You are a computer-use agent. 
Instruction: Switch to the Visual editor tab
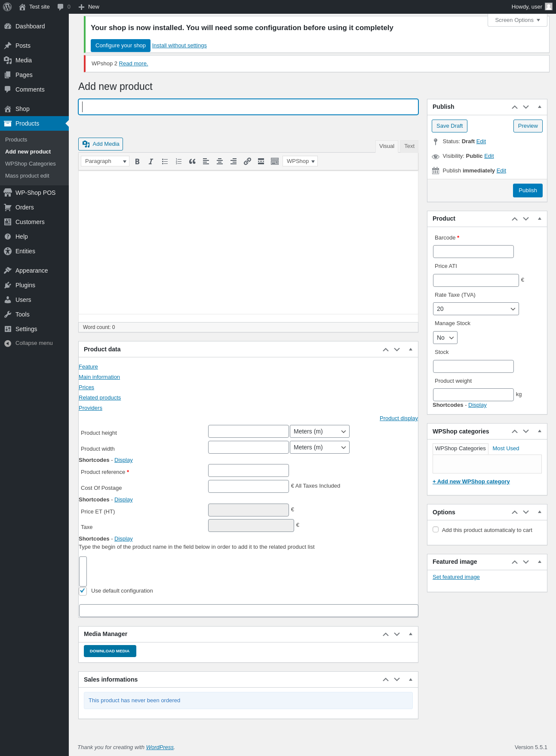(387, 146)
